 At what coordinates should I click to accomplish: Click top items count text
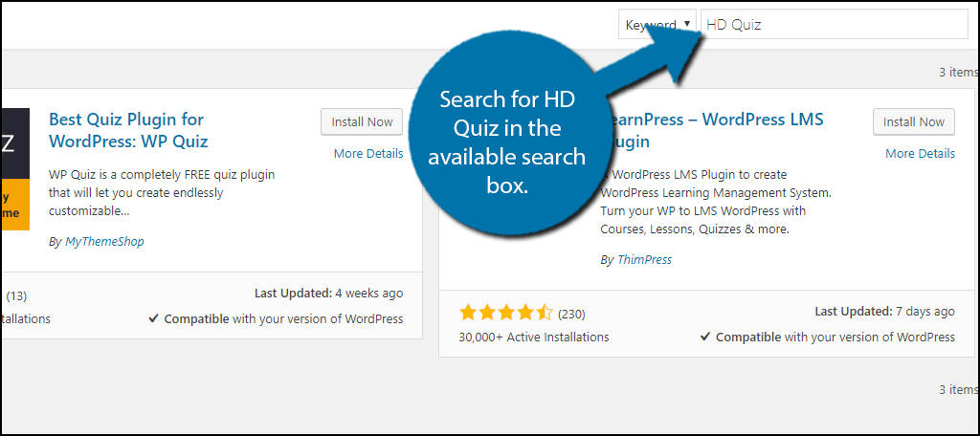point(959,72)
